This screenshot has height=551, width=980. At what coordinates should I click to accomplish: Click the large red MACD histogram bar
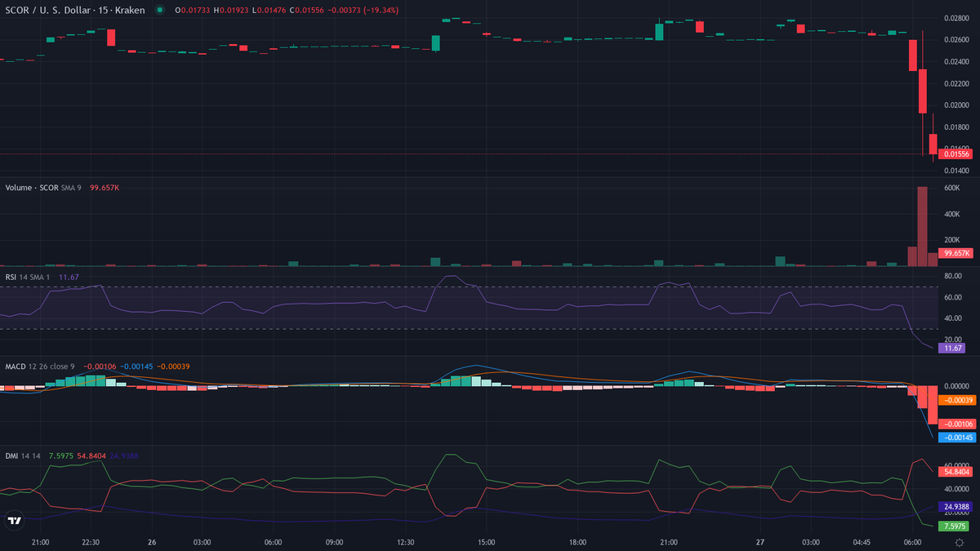933,405
